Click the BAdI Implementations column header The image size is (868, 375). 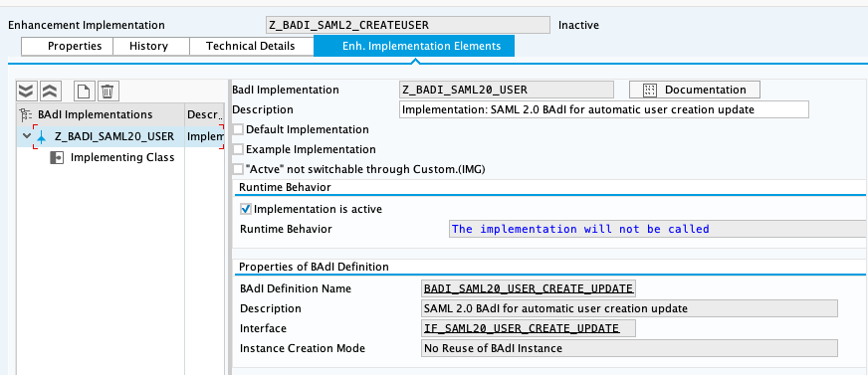click(102, 115)
